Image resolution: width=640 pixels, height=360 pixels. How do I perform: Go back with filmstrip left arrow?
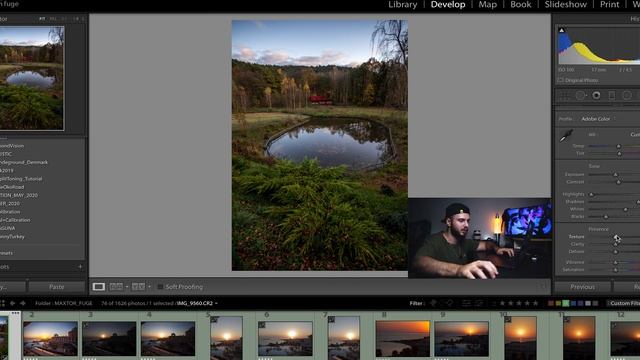point(12,303)
